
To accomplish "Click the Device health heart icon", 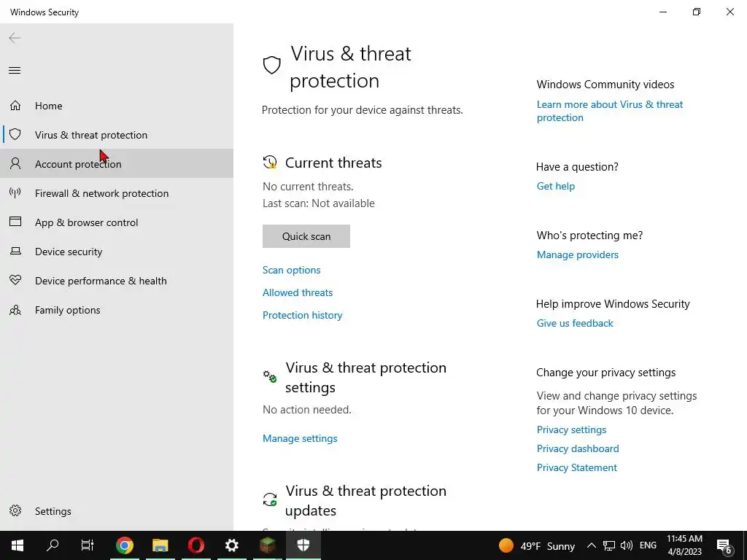I will 15,280.
